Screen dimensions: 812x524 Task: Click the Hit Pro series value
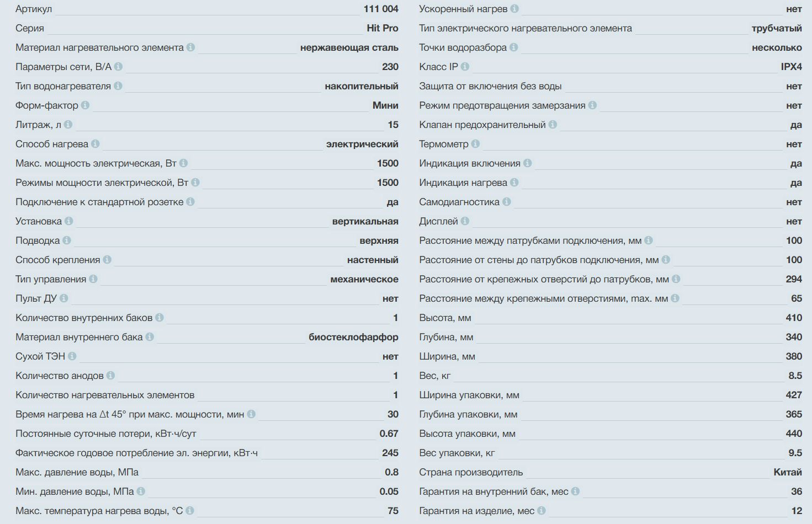pyautogui.click(x=382, y=28)
